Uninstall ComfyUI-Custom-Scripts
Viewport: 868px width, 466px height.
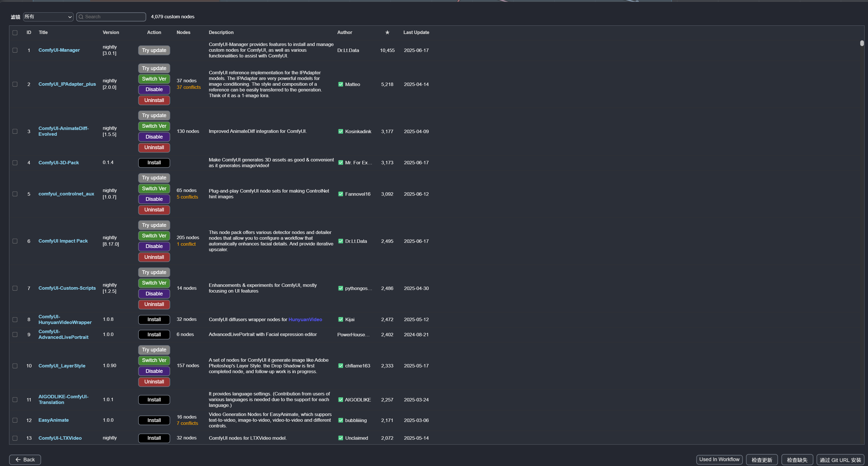click(x=154, y=304)
